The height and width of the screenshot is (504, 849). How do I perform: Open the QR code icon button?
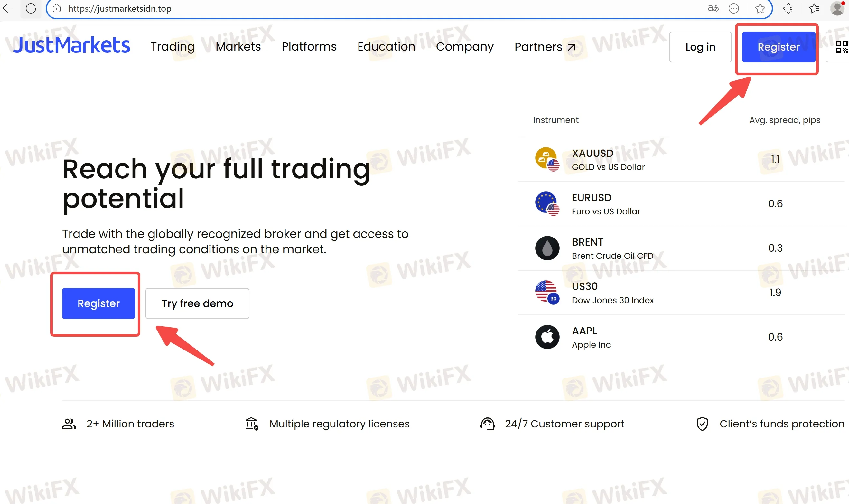pos(842,47)
